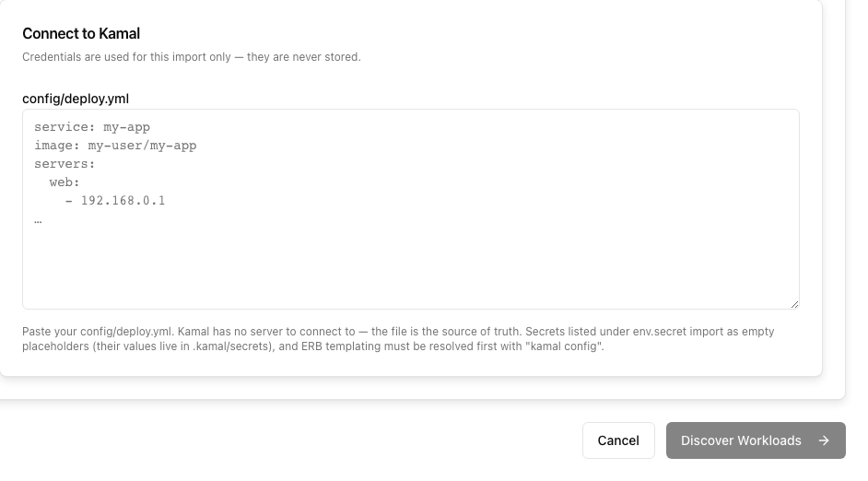Click the 'web:' placeholder line

(65, 182)
